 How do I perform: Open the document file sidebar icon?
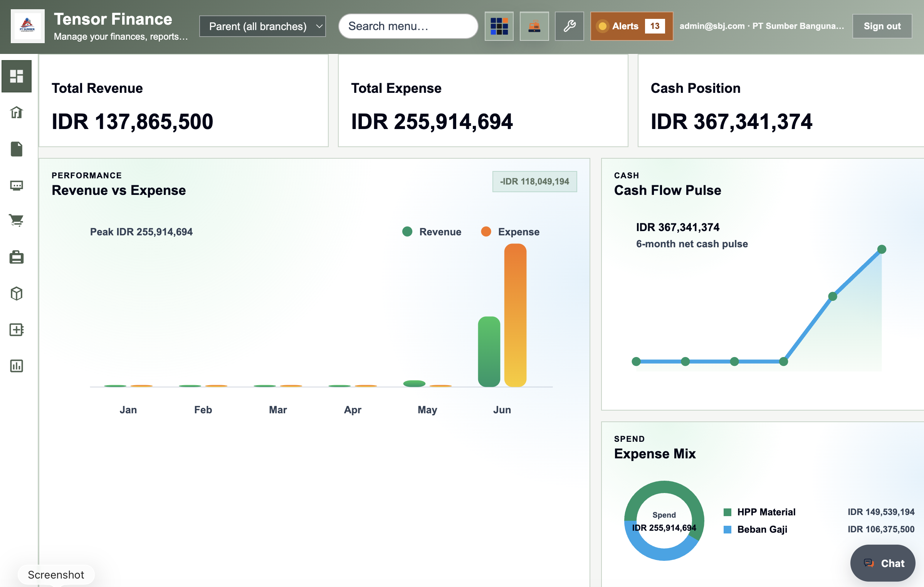coord(17,149)
